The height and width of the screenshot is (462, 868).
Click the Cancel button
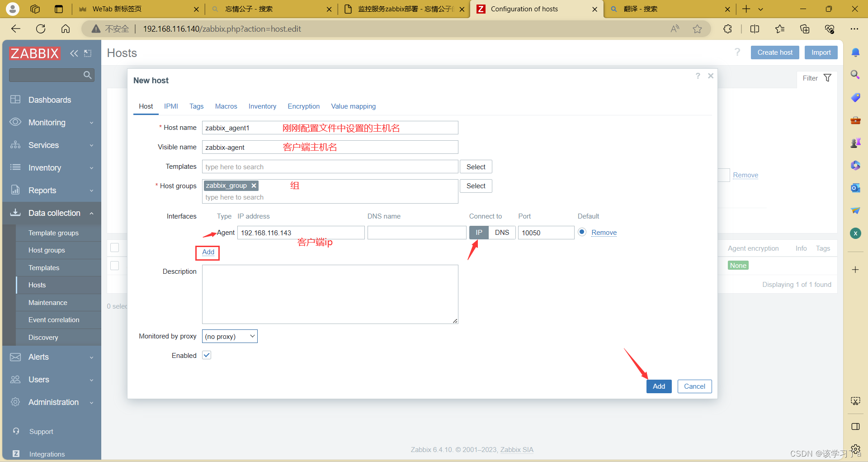pos(694,386)
